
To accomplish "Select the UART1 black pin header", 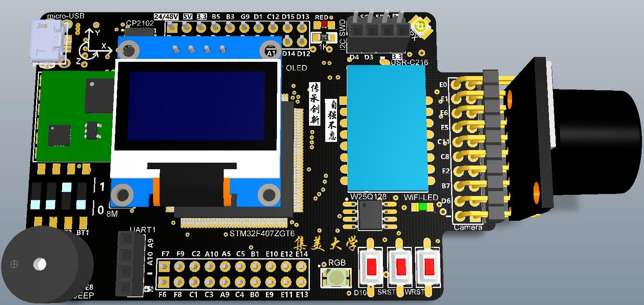I will tap(131, 264).
